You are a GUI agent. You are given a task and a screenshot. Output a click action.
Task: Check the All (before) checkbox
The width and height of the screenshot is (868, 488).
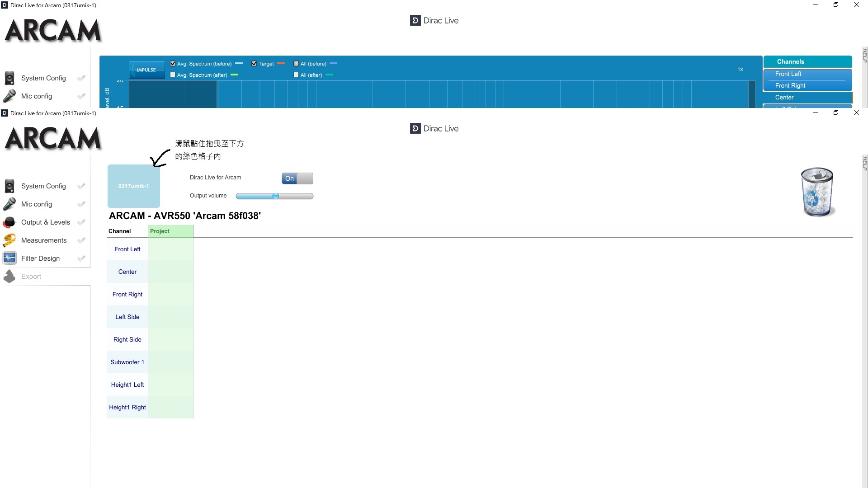point(296,64)
